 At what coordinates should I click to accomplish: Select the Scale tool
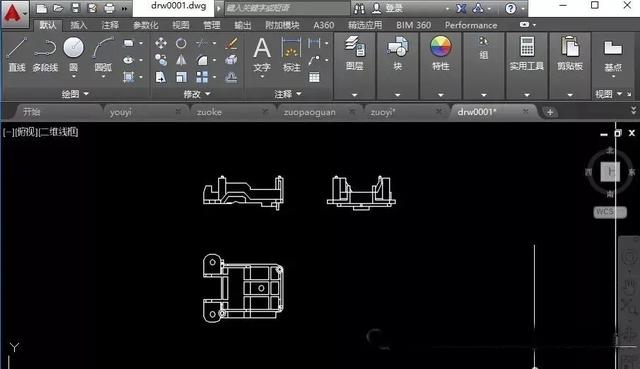(181, 77)
